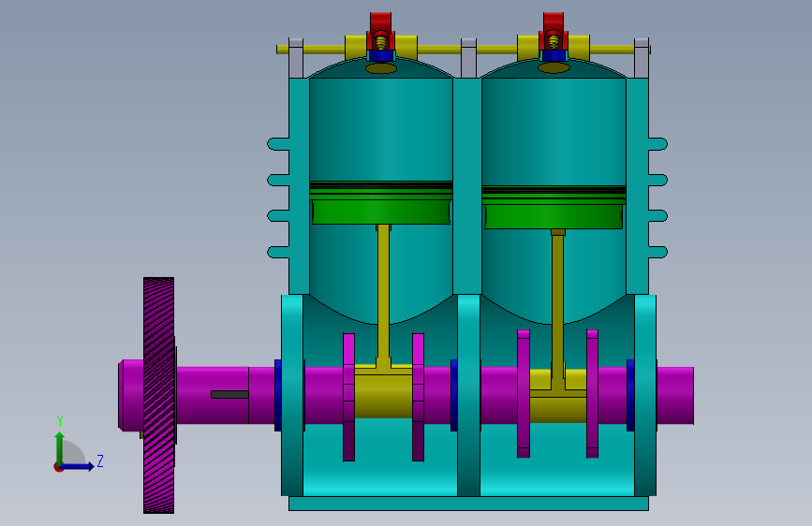Screen dimensions: 812x526
Task: Select the left green piston
Action: pyautogui.click(x=381, y=203)
